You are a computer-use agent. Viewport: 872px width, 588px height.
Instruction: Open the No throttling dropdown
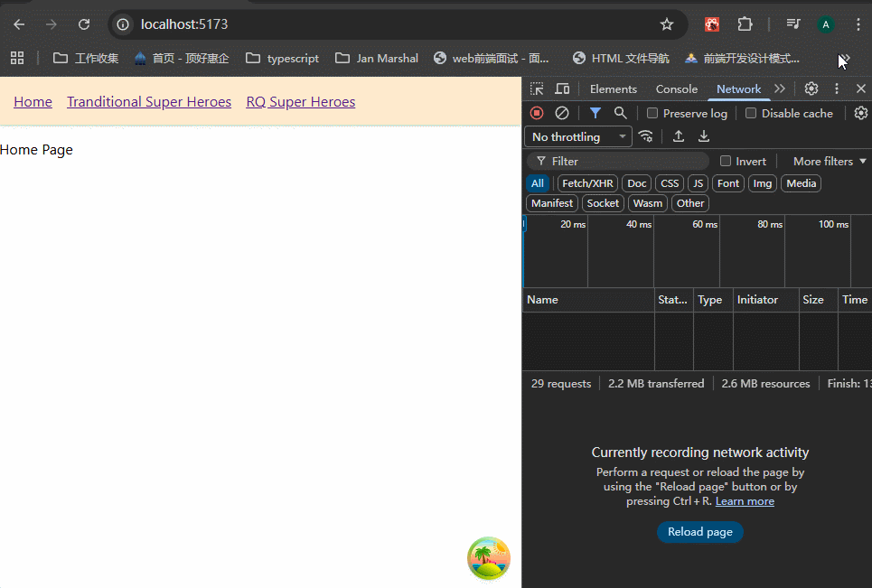(x=578, y=136)
